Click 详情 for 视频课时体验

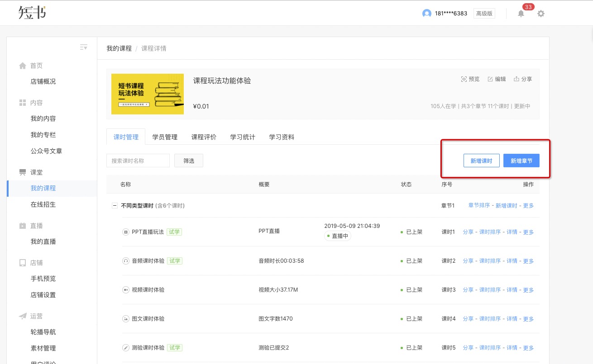(x=512, y=290)
